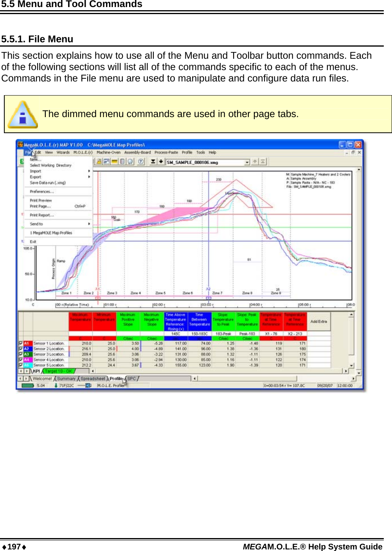Toggle the A5 Sensor 5 checkbox
This screenshot has width=392, height=551.
[21, 365]
